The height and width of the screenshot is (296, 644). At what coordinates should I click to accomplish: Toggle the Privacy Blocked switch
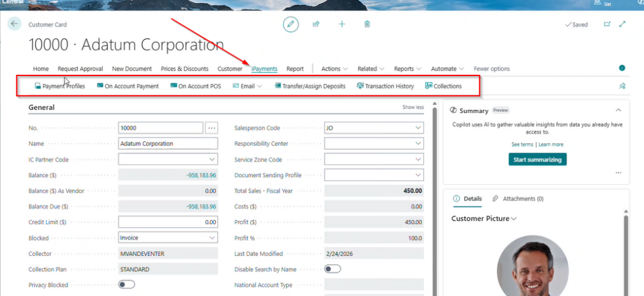(x=126, y=285)
